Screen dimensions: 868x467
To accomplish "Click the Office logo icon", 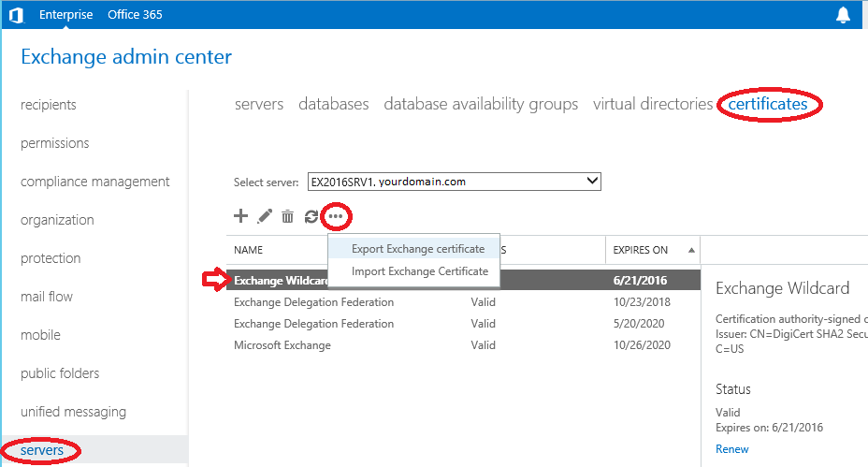I will (x=17, y=15).
